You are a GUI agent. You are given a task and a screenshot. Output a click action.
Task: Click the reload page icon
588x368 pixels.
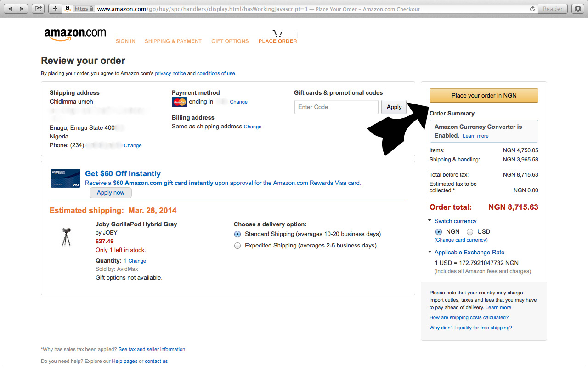click(532, 9)
